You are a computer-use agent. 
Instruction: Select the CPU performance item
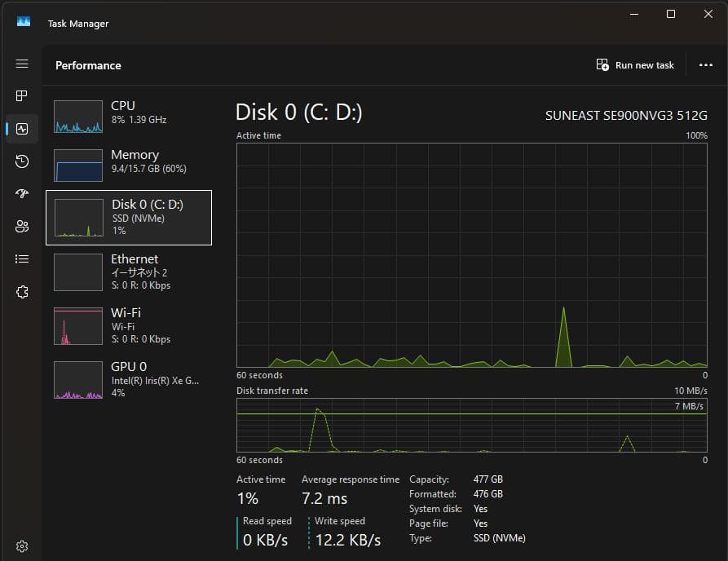[x=129, y=116]
